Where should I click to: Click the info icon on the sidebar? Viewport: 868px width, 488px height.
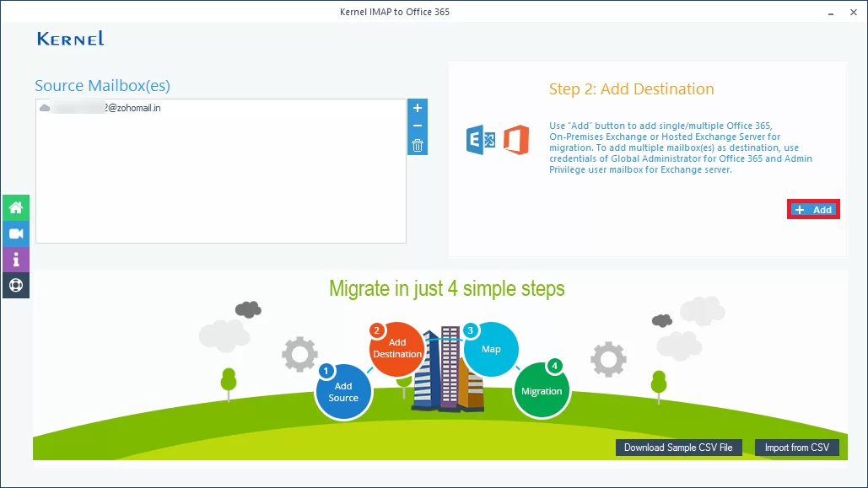[16, 260]
